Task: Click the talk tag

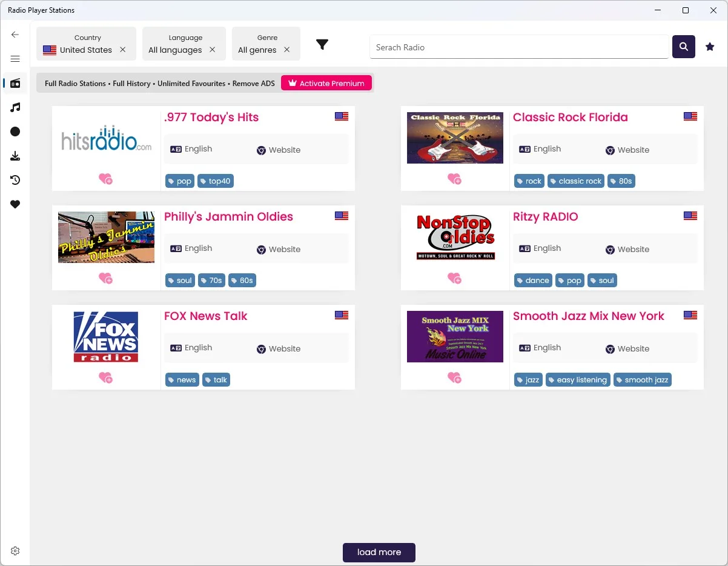Action: (216, 379)
